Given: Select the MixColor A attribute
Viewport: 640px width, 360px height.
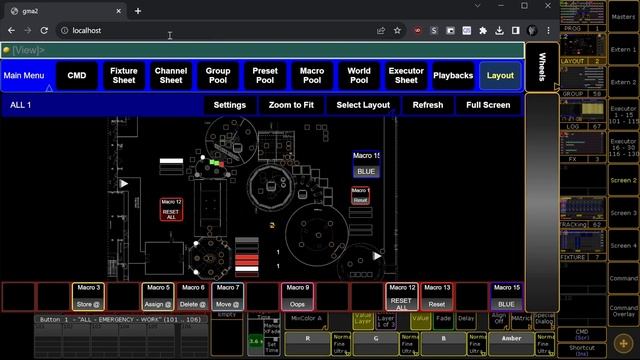Looking at the screenshot, I should click(x=307, y=321).
